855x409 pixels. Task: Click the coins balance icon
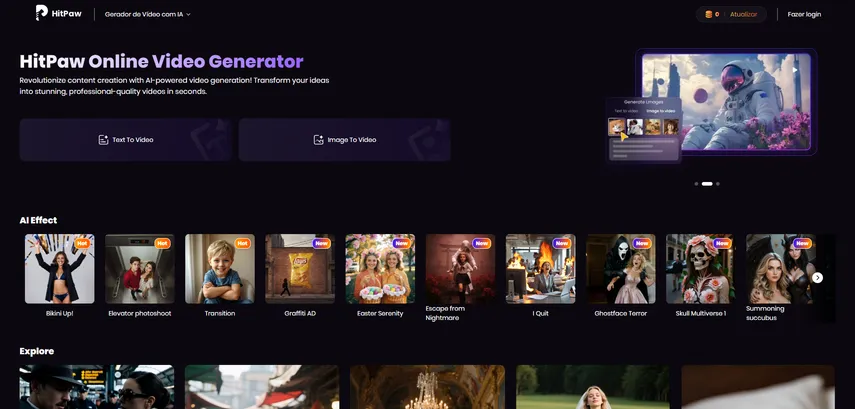[x=708, y=14]
